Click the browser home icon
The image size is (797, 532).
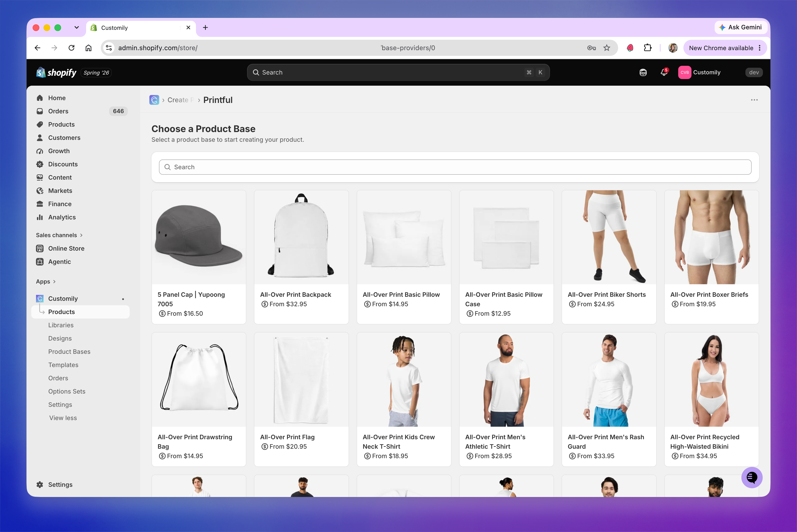click(88, 48)
